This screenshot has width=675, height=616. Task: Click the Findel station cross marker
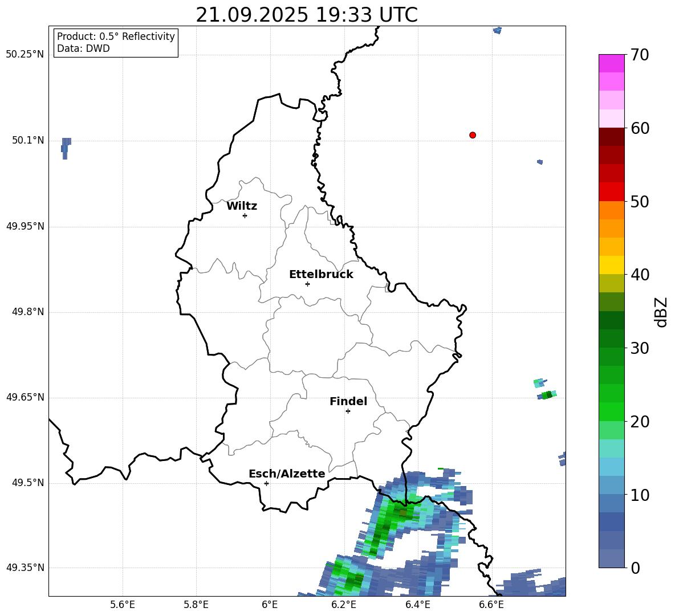(348, 411)
